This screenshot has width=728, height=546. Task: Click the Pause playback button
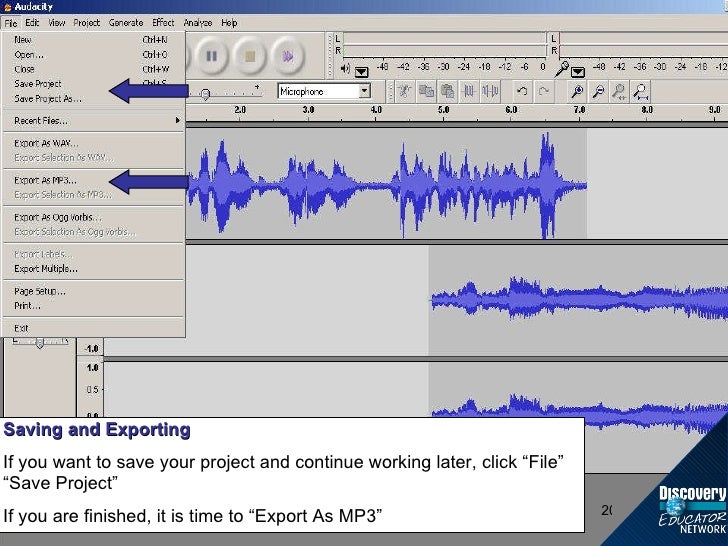(212, 56)
